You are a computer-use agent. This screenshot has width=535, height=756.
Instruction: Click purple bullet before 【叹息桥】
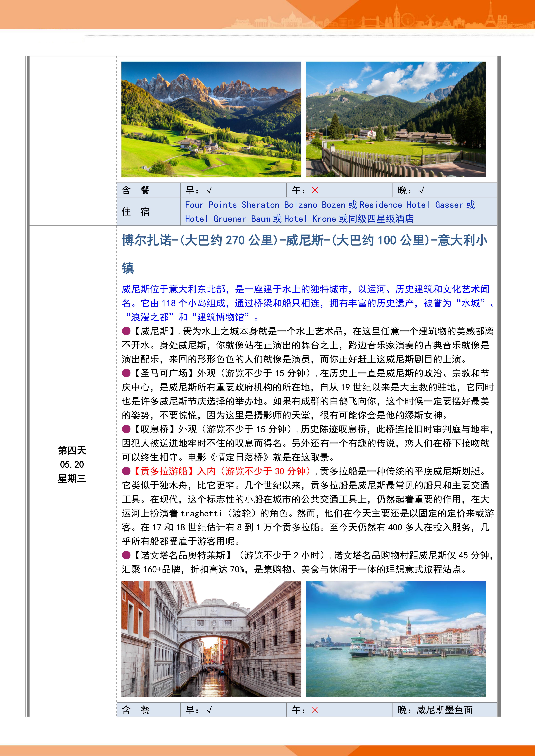point(126,429)
